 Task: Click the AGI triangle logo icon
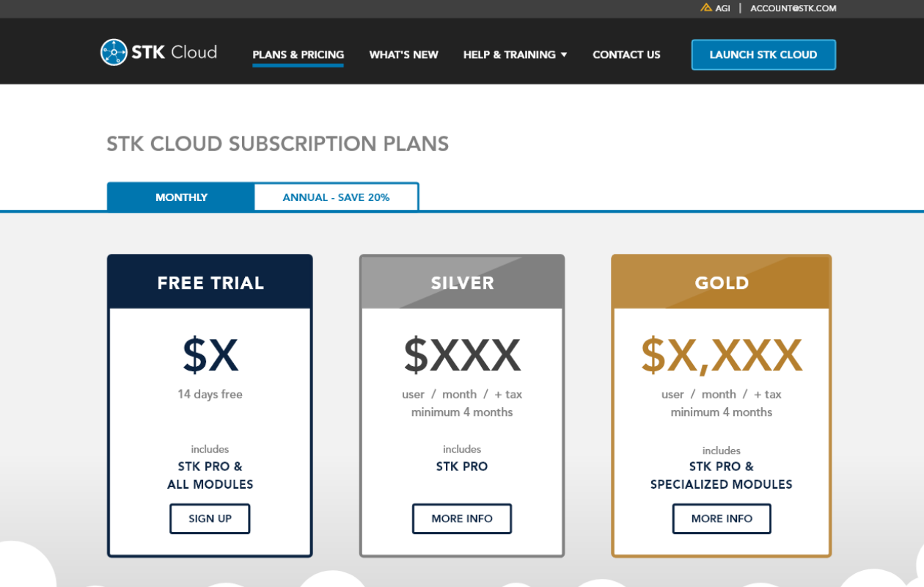[706, 8]
